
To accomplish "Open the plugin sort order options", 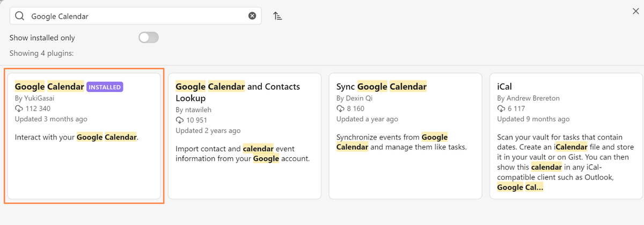I will coord(277,16).
